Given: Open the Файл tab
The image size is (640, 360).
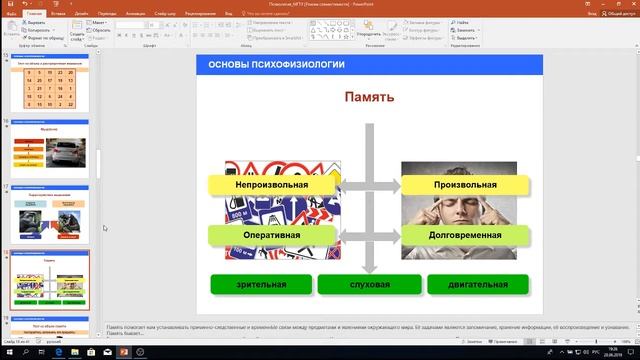Looking at the screenshot, I should pos(11,13).
